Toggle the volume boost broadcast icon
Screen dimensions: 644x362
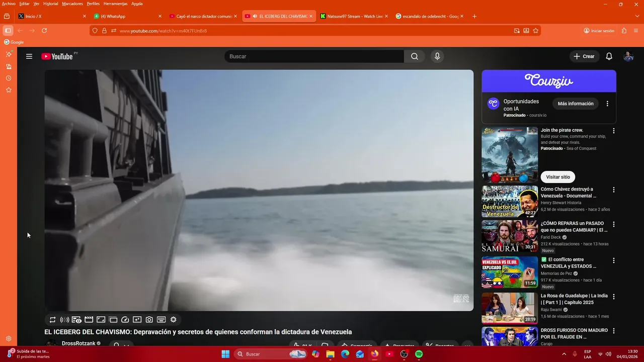point(65,320)
